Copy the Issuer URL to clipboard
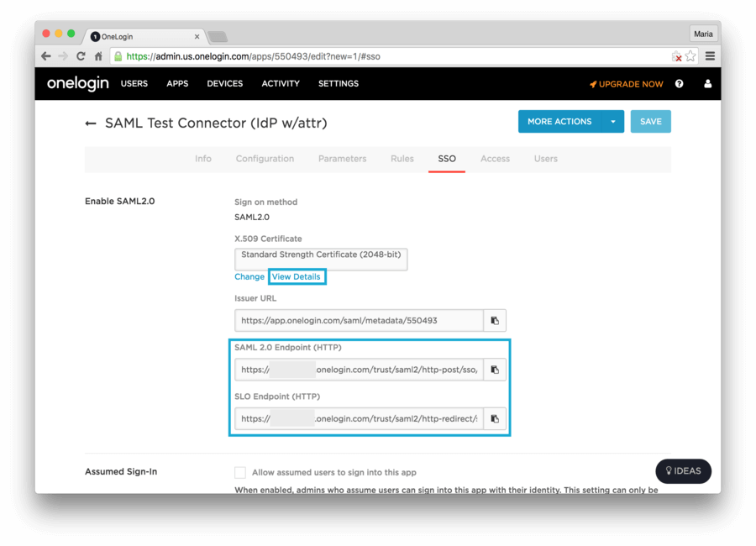This screenshot has height=546, width=756. pos(495,320)
